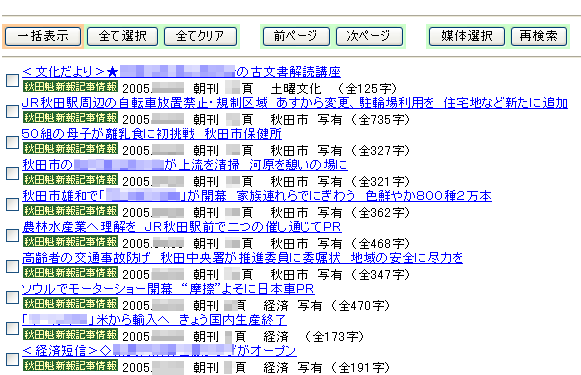This screenshot has height=375, width=581.
Task: Check the box for 農林水産業へ理解を article
Action: 12,235
